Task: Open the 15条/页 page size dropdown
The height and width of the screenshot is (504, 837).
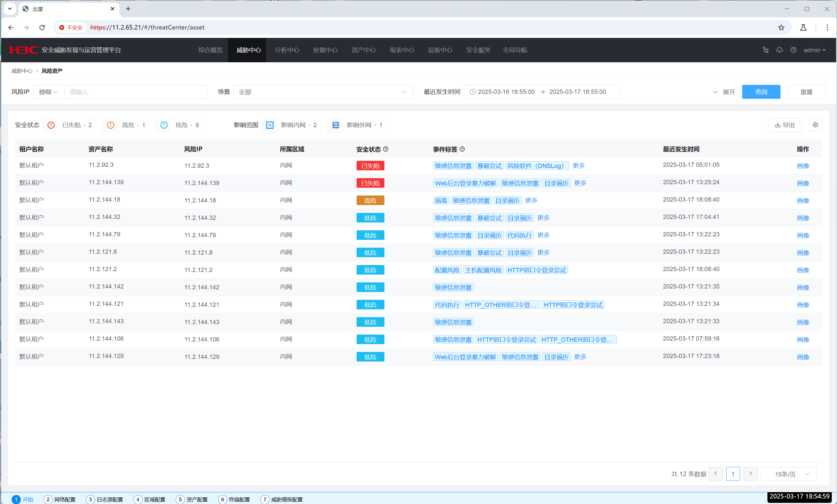Action: (789, 474)
